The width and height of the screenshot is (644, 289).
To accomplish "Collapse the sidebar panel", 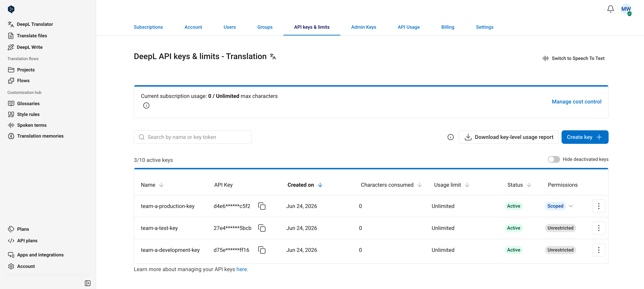I will 87,283.
